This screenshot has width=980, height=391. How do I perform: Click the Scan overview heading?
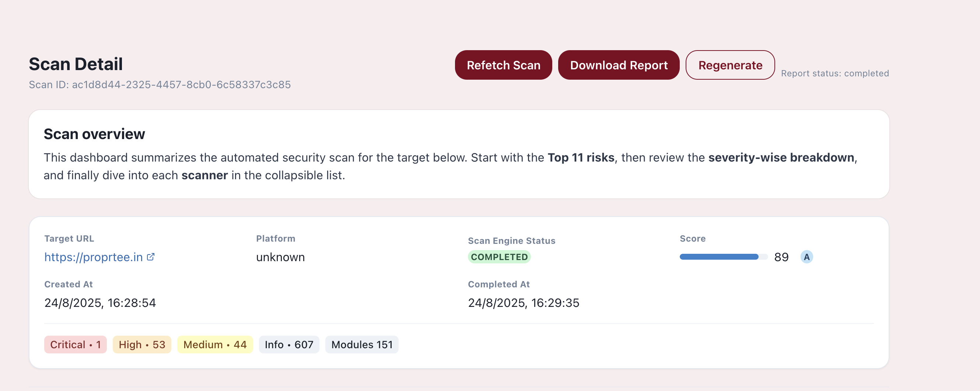pos(94,134)
